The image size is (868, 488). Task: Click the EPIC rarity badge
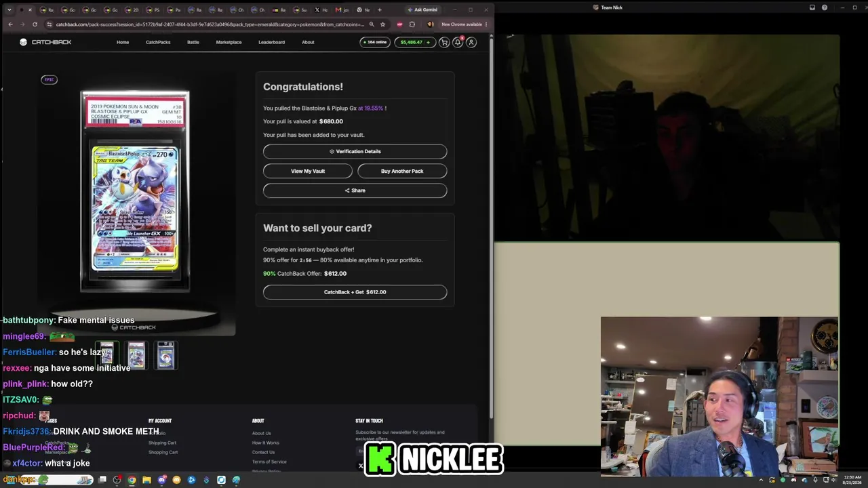pos(49,80)
